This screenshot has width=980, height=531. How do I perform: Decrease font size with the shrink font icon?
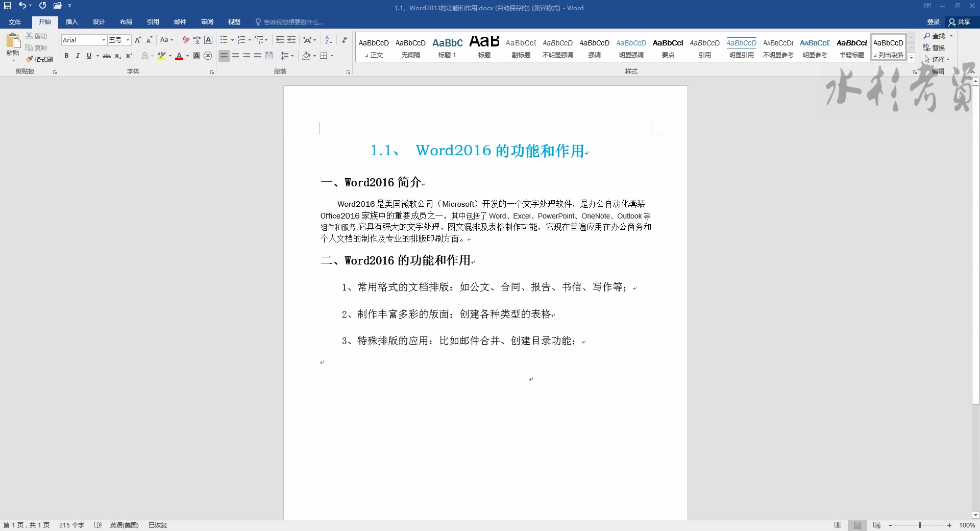(149, 40)
